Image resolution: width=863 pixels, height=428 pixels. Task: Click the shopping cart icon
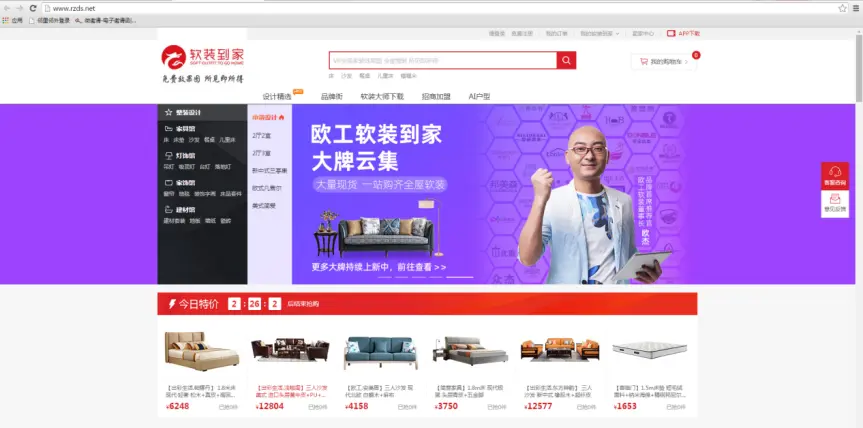[643, 62]
